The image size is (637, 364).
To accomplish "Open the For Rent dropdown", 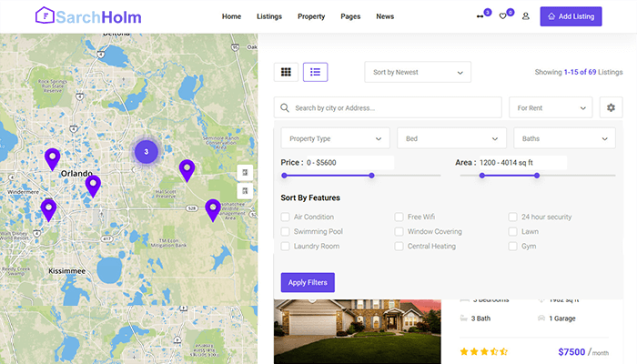I will tap(550, 107).
